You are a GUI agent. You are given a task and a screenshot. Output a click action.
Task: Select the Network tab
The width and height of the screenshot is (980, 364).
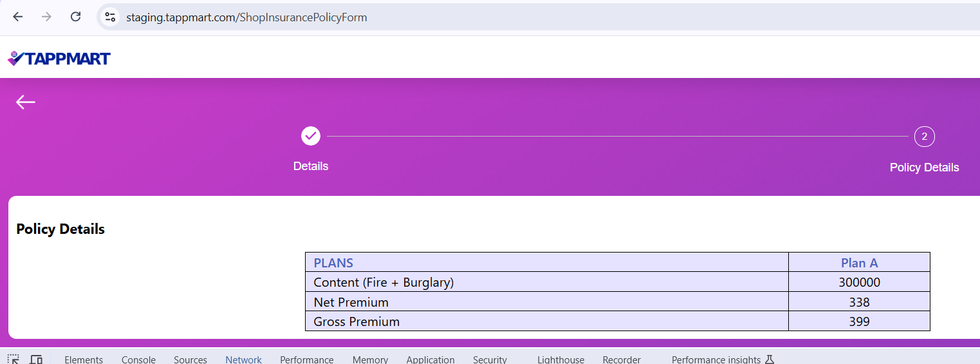click(243, 359)
